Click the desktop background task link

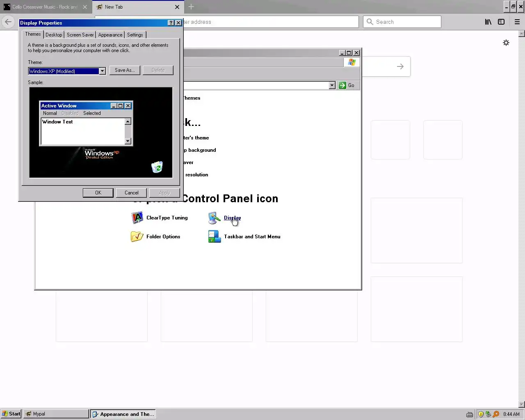point(200,150)
